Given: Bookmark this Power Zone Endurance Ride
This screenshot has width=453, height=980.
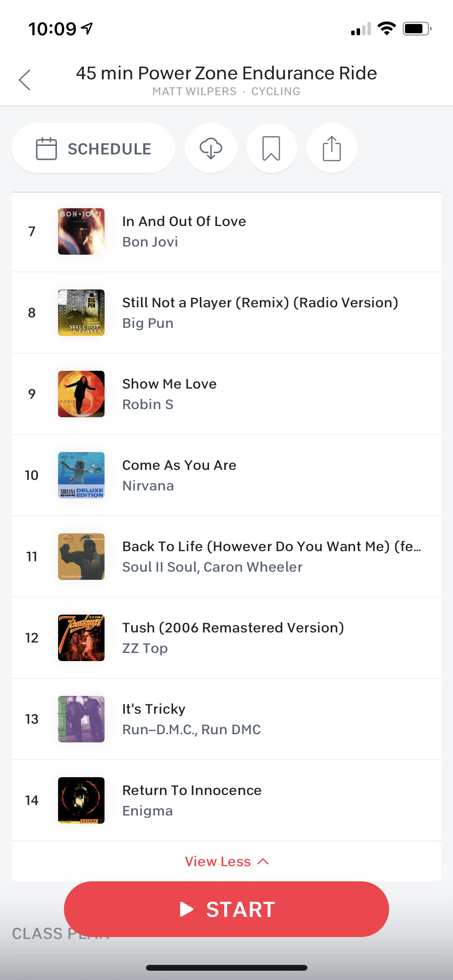Looking at the screenshot, I should pyautogui.click(x=271, y=148).
